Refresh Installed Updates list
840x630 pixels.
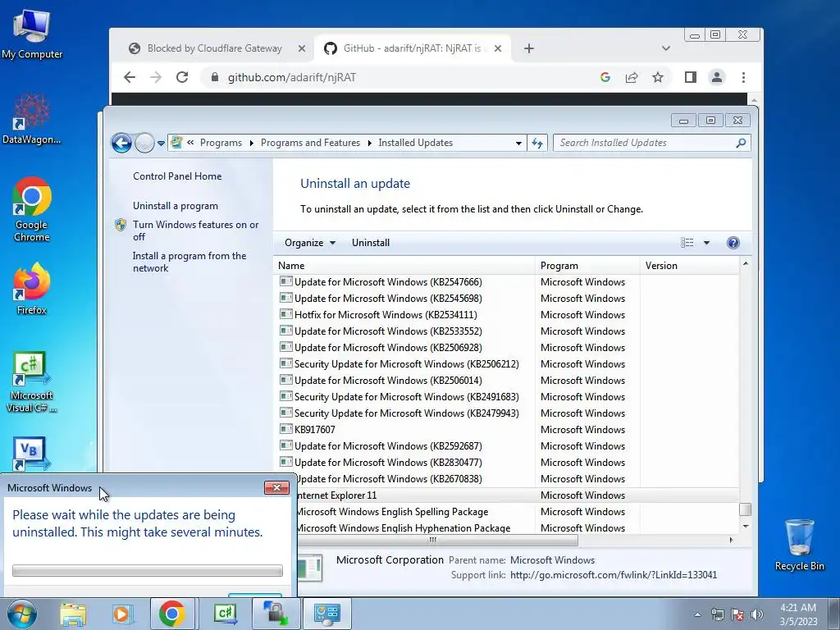pos(536,143)
